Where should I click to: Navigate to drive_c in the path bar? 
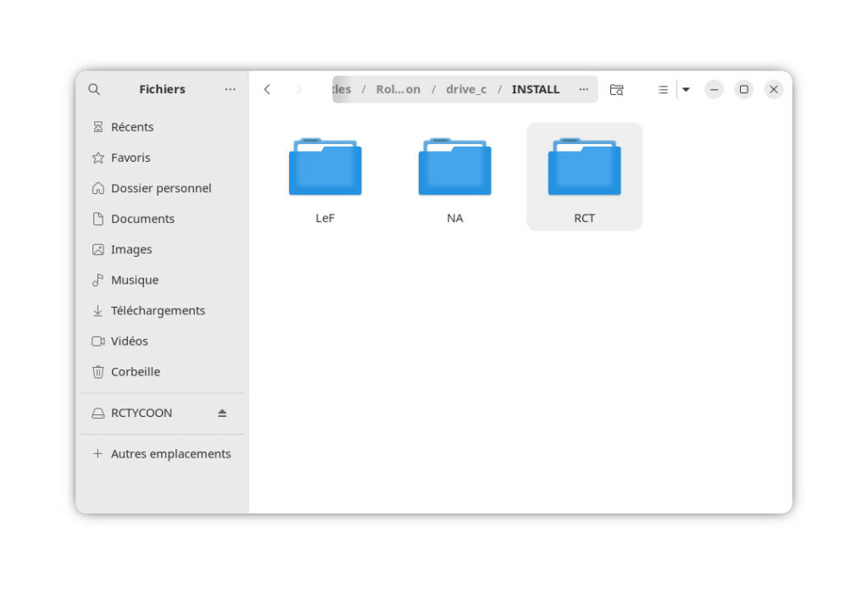pos(466,89)
